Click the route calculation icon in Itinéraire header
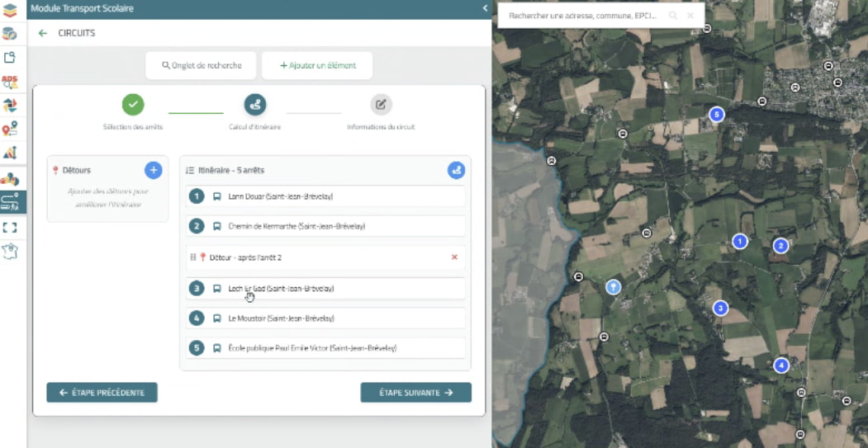 pos(456,170)
